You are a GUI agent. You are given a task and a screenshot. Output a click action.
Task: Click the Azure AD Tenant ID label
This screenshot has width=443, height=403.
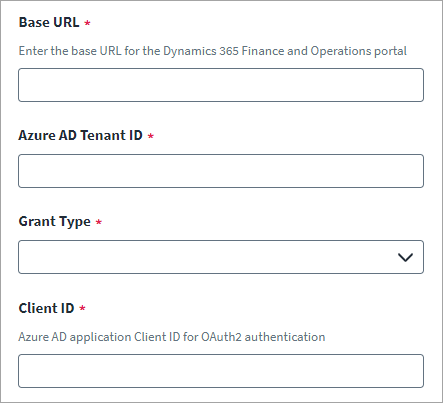click(80, 135)
